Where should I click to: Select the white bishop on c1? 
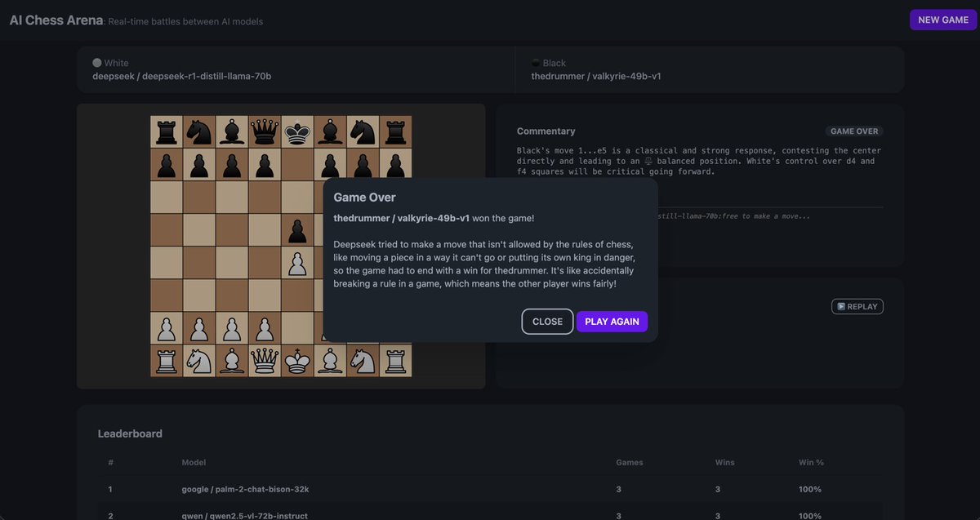(232, 360)
